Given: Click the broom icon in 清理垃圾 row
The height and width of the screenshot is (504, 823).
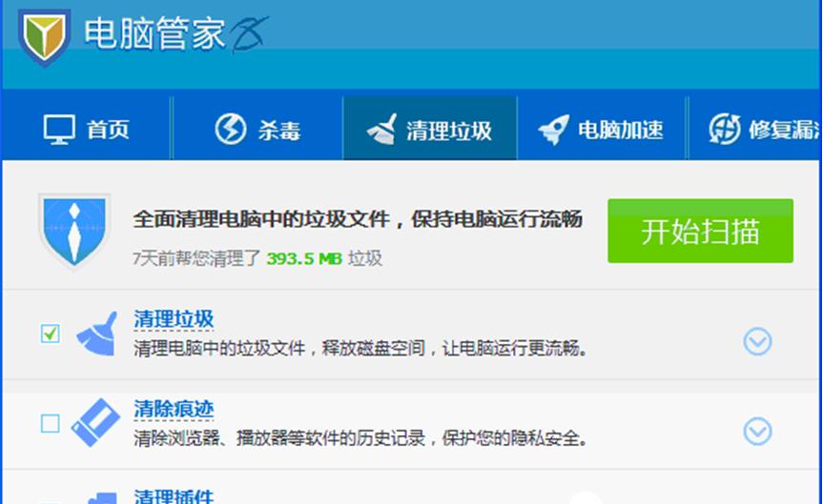Looking at the screenshot, I should (97, 334).
